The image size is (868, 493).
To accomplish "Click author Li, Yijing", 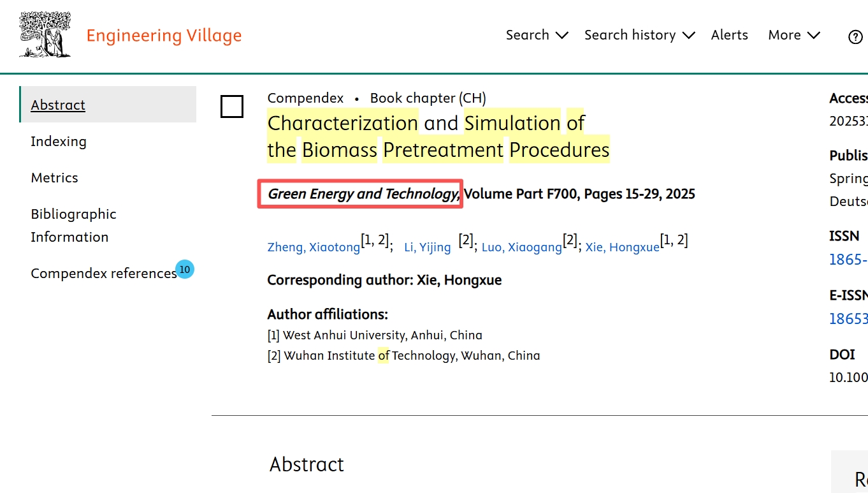I will [427, 247].
